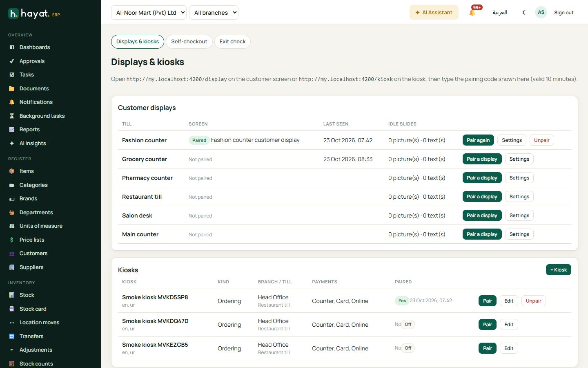The image size is (588, 368).
Task: Switch to Exit check tab
Action: 232,42
